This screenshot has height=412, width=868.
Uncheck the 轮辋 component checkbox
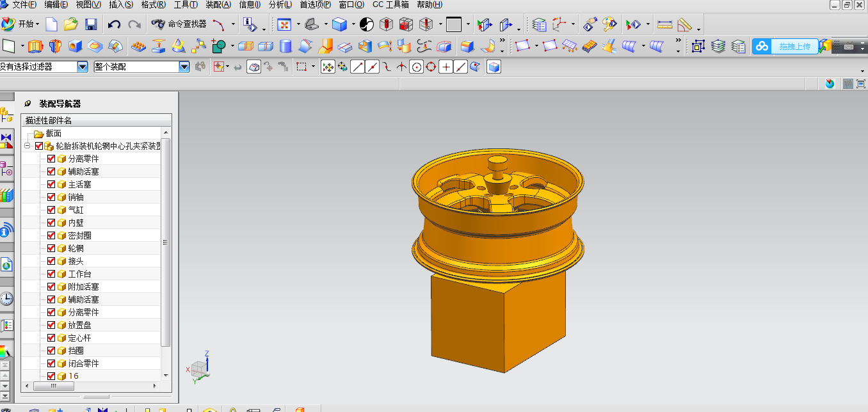pyautogui.click(x=51, y=248)
